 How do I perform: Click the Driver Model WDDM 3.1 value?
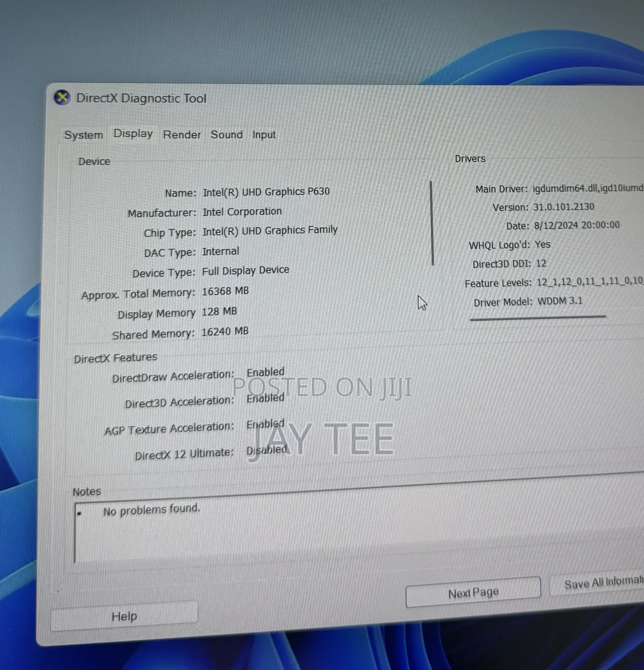pyautogui.click(x=560, y=301)
